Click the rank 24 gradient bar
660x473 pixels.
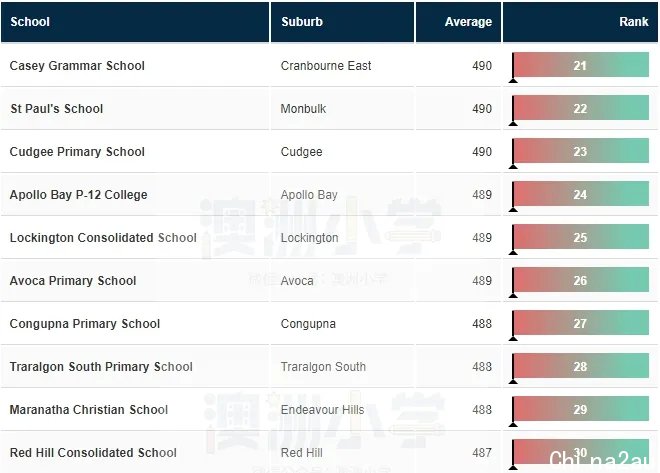[x=581, y=194]
